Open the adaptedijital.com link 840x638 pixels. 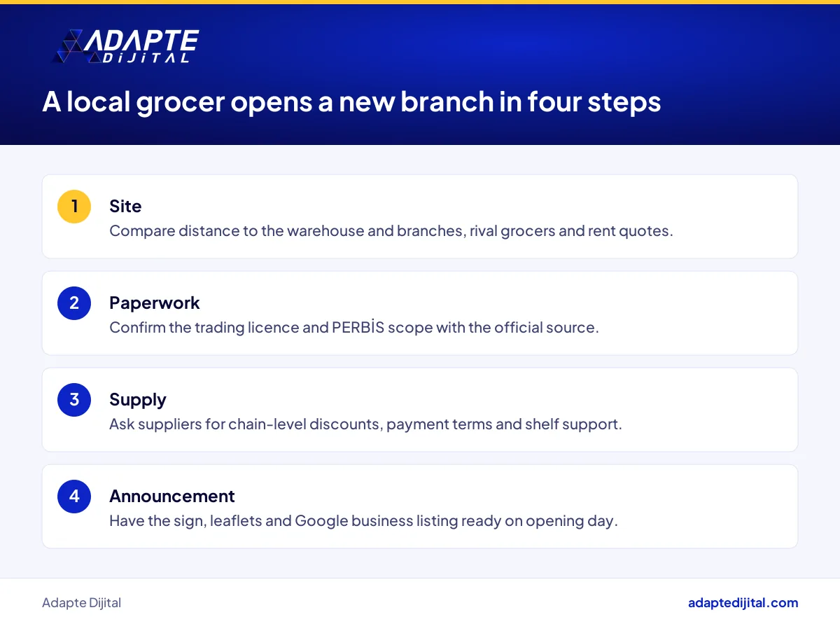(x=743, y=603)
